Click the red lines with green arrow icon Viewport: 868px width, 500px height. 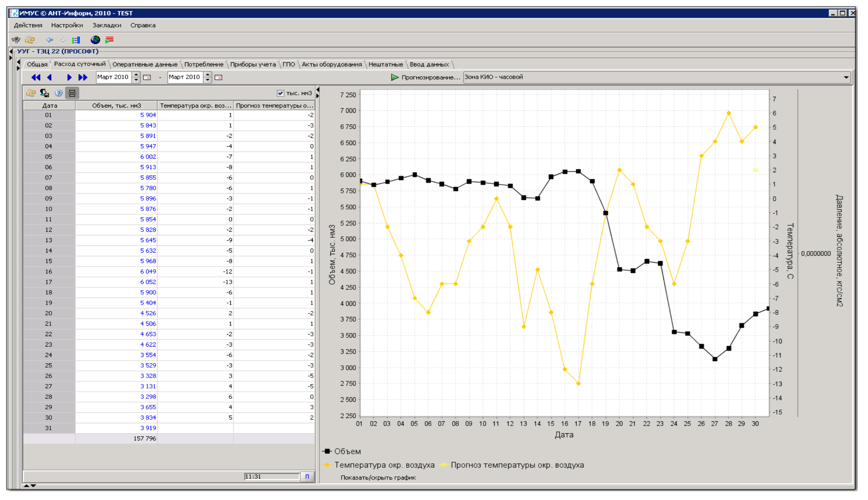click(109, 40)
